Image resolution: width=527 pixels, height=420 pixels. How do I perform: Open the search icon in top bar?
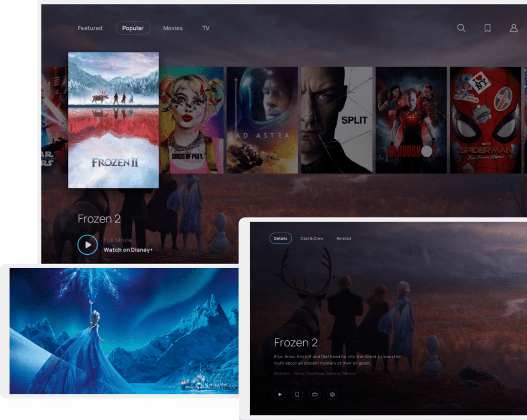461,28
